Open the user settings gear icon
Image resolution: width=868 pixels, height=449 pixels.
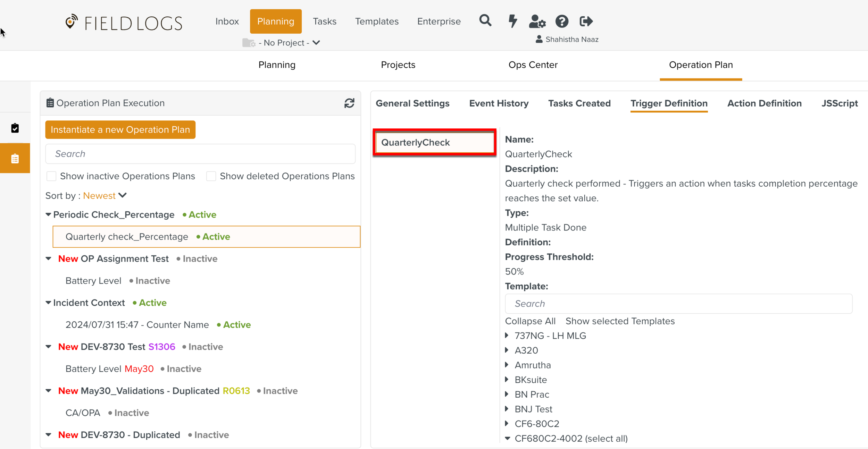click(x=537, y=22)
